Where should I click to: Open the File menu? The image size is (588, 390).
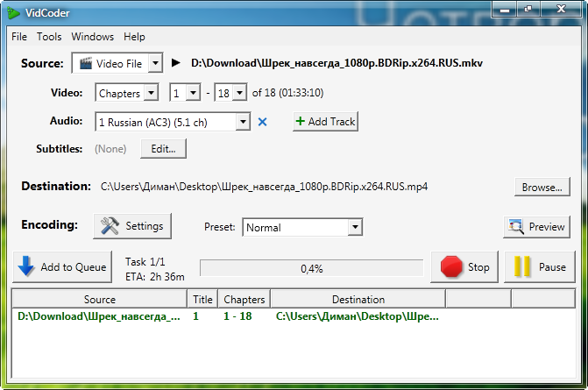[x=19, y=37]
